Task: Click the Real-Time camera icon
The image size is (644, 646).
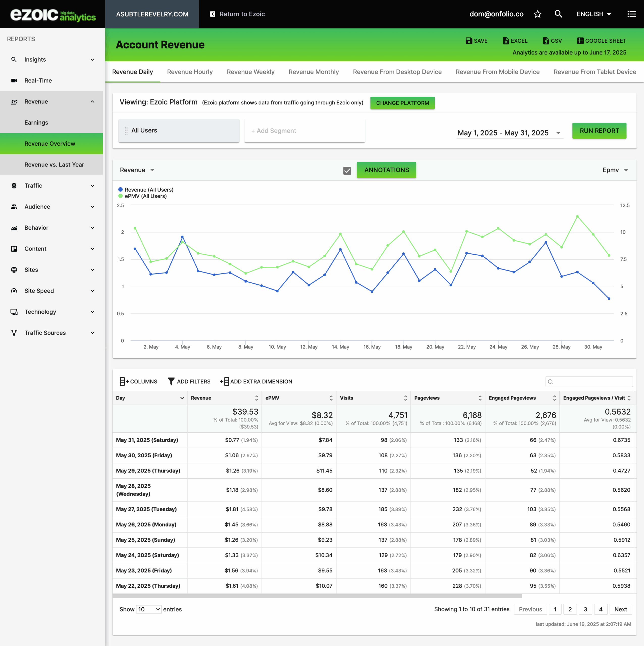Action: (14, 80)
